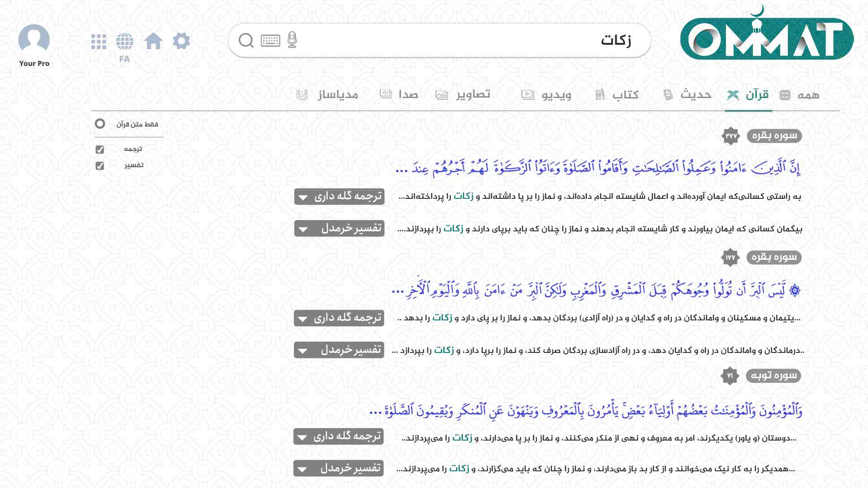The width and height of the screenshot is (868, 488).
Task: Click the magnifier search icon
Action: pos(246,40)
